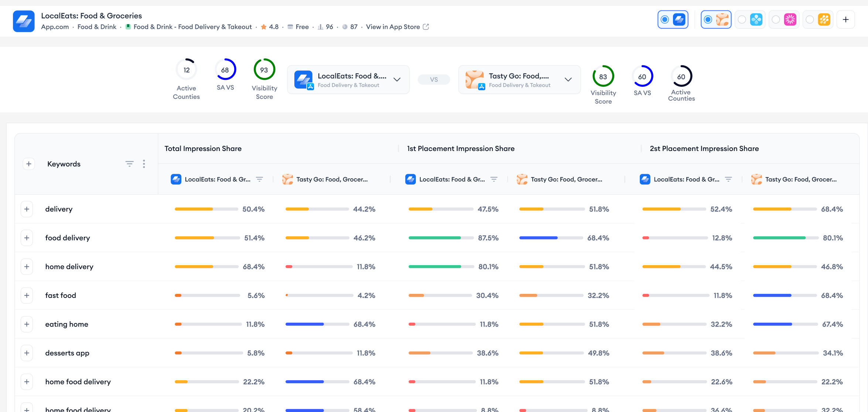Expand the desserts app keyword row
This screenshot has width=868, height=412.
(x=27, y=353)
